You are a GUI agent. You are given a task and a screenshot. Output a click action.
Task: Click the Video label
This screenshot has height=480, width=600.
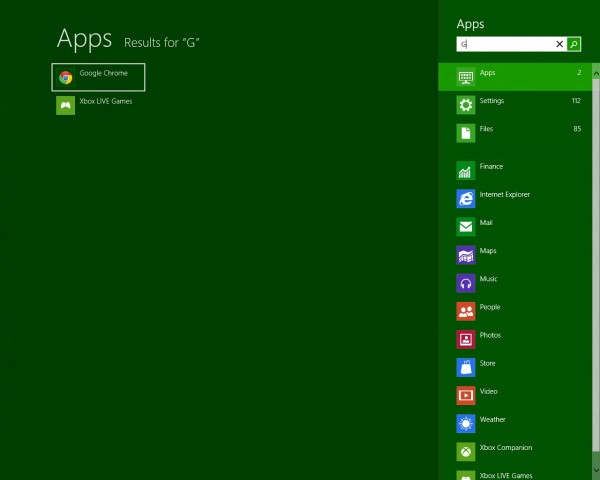click(489, 392)
